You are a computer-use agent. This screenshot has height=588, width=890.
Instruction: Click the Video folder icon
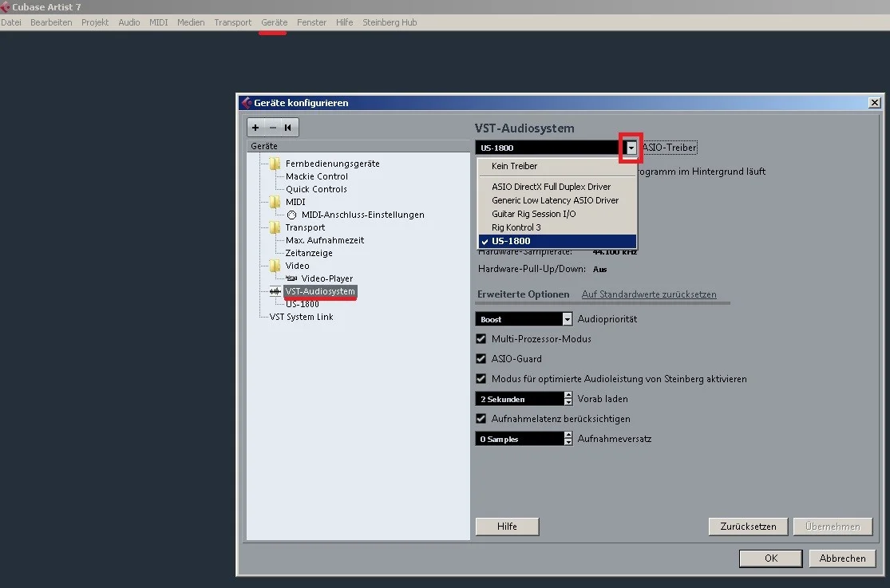(x=275, y=266)
